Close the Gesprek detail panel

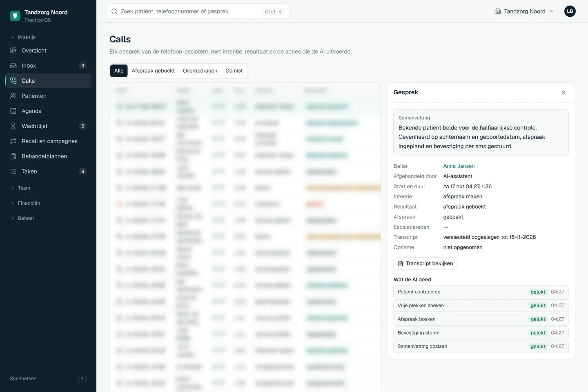point(563,93)
